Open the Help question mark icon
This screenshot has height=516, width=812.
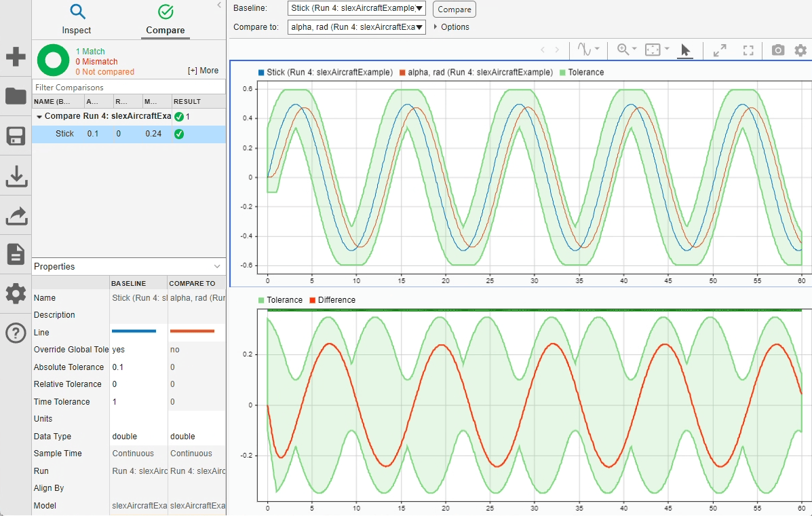(16, 333)
